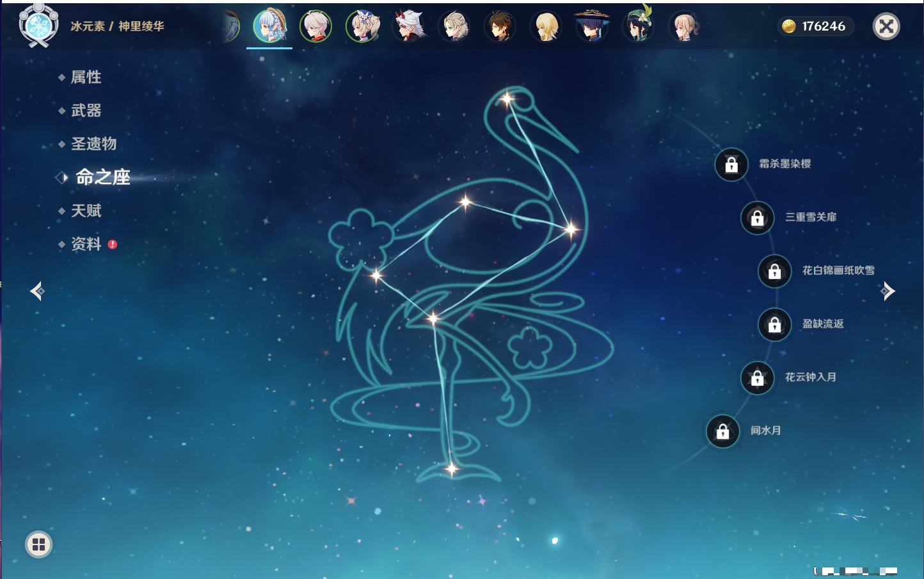Switch to Arataki Itto's red-horned avatar
924x579 pixels.
click(x=408, y=27)
